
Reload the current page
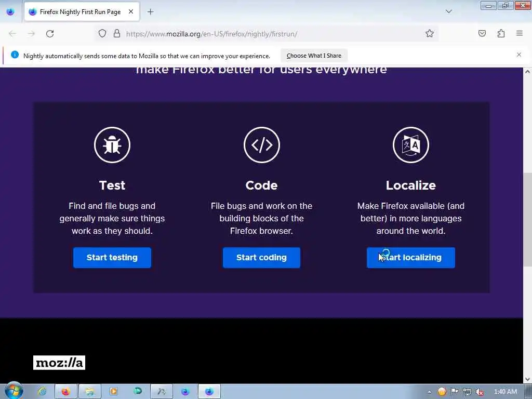(x=50, y=34)
